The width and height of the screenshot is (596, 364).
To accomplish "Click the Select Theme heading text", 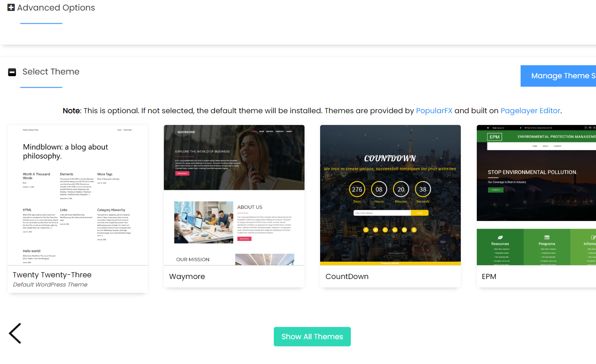I will point(51,72).
